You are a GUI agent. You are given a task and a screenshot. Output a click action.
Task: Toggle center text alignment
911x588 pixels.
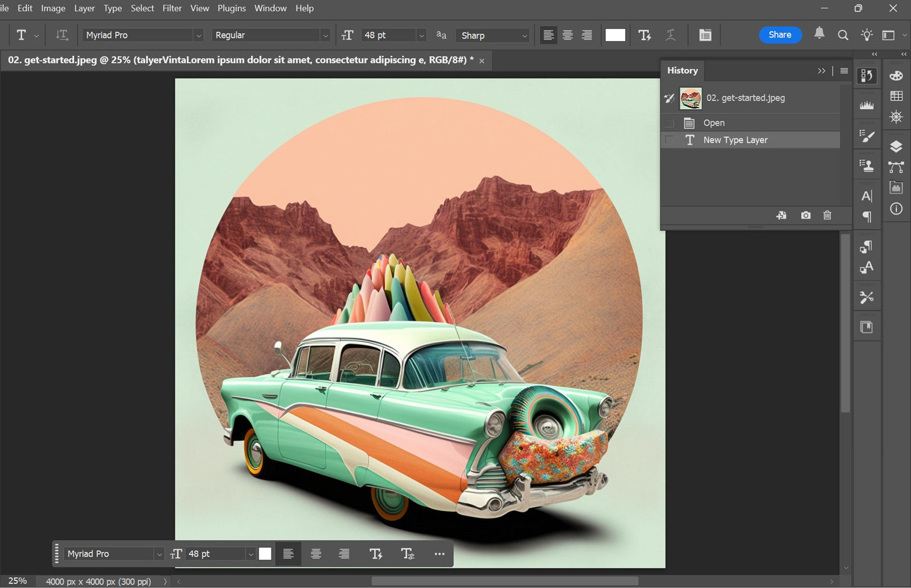(568, 35)
